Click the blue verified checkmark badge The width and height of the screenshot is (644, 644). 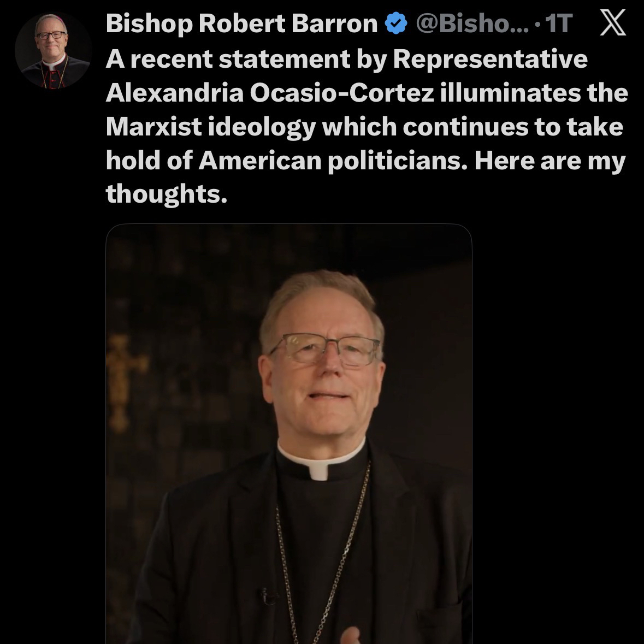(396, 23)
